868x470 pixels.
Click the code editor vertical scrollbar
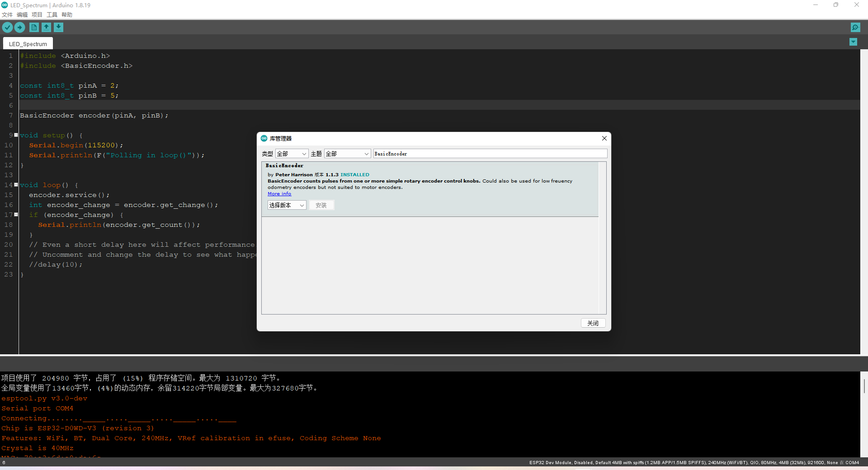(864, 202)
